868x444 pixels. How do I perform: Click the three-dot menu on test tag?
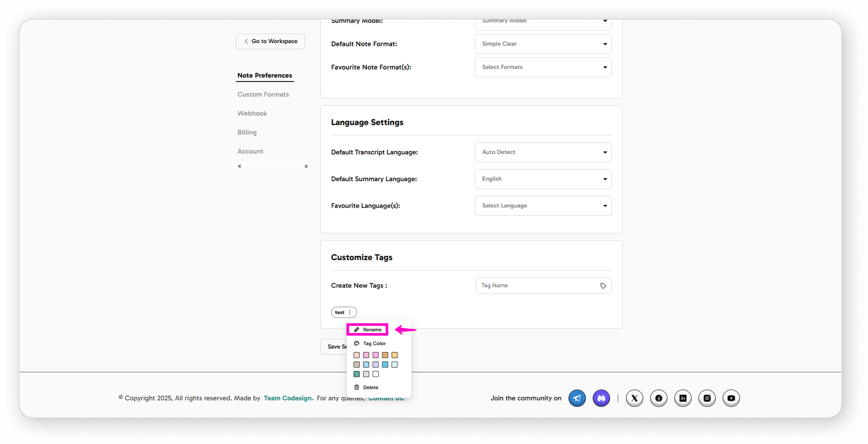click(350, 312)
